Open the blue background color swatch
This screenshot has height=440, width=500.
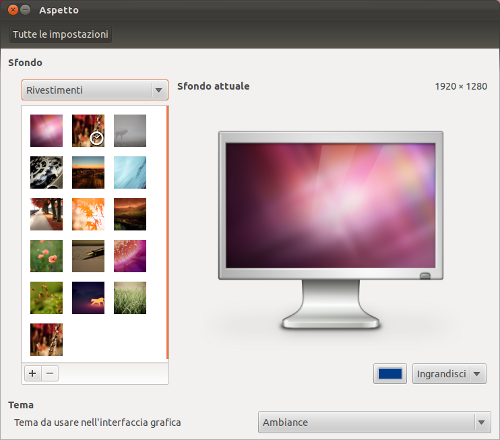(x=390, y=374)
